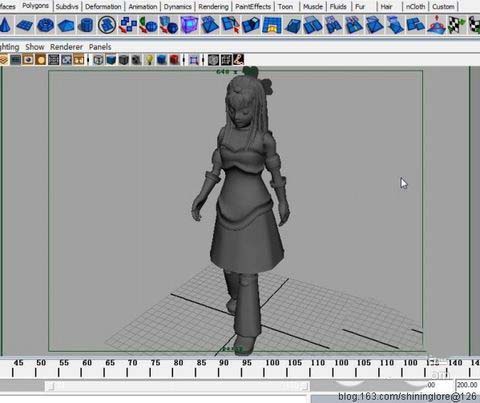This screenshot has height=403, width=480.
Task: Open the Fur shelf tab
Action: click(360, 6)
